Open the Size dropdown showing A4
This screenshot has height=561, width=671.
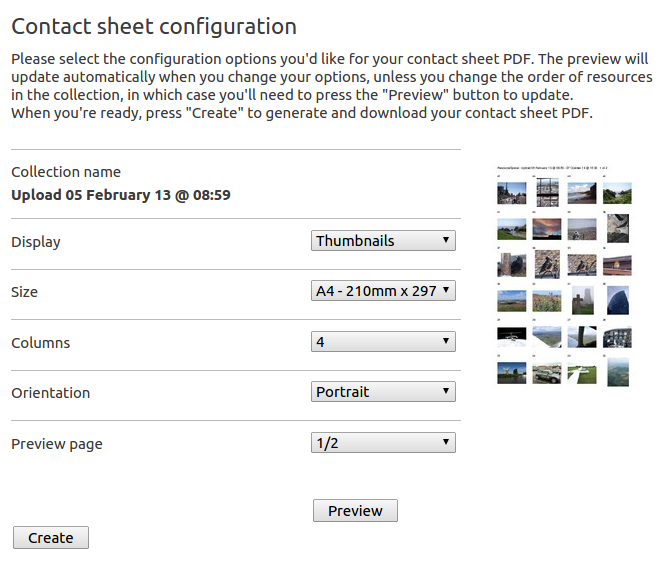383,291
